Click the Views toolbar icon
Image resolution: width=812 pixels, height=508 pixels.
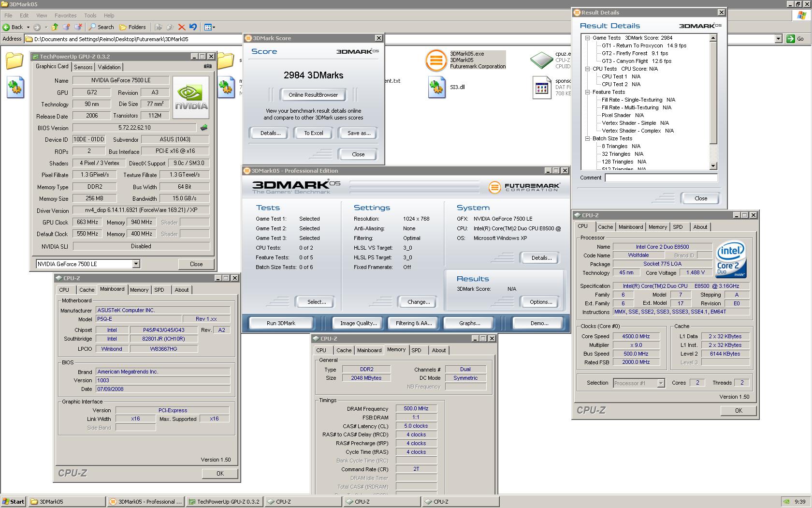[207, 27]
